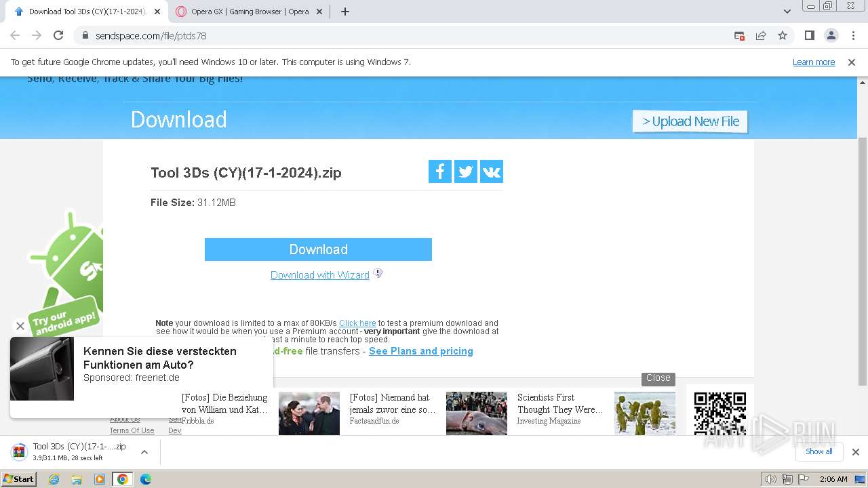Dismiss the Chrome update notice

click(852, 62)
